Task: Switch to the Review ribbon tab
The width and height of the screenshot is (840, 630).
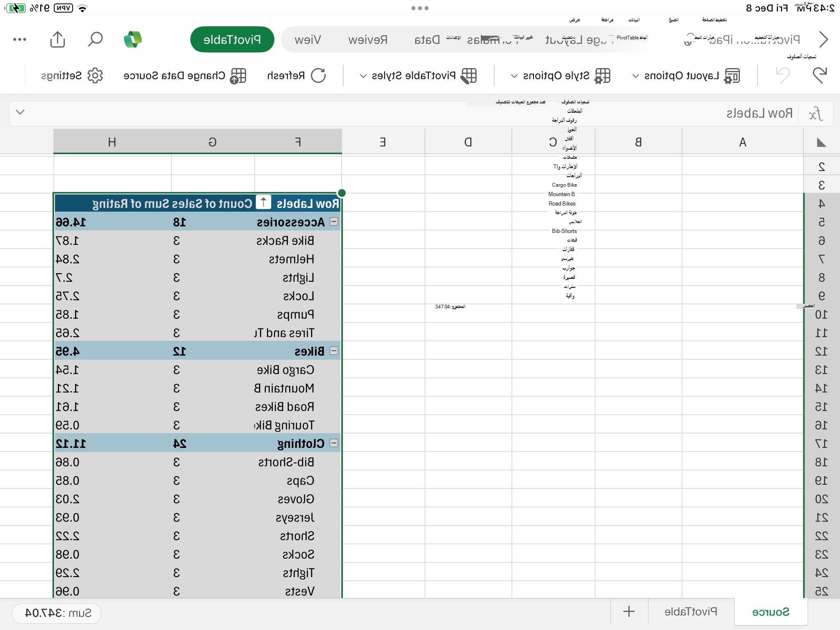Action: point(367,39)
